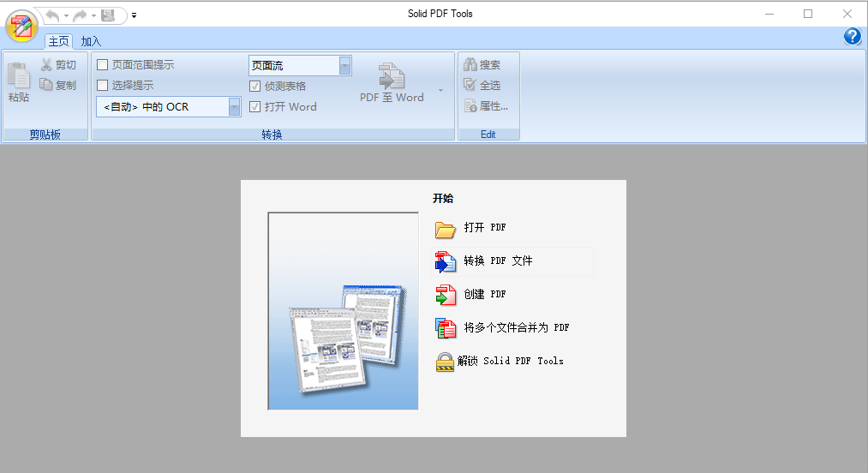Enable the 页面范围提示 checkbox
Viewport: 868px width, 473px height.
click(x=103, y=65)
